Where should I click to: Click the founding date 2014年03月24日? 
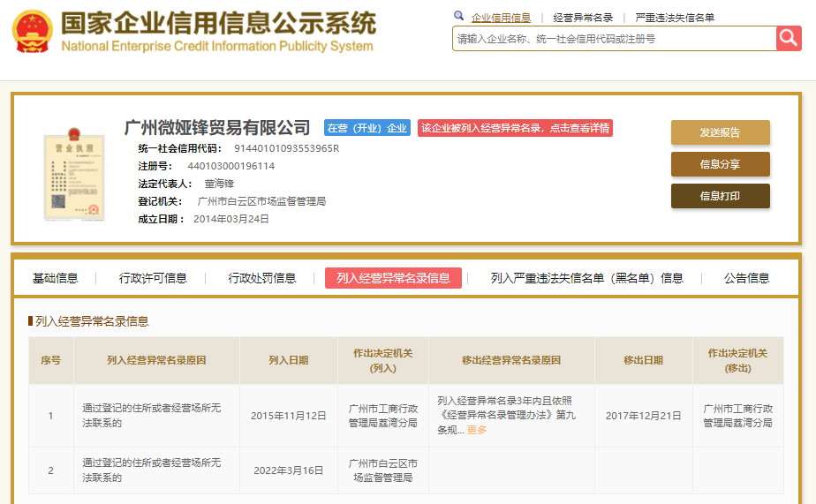coord(231,219)
